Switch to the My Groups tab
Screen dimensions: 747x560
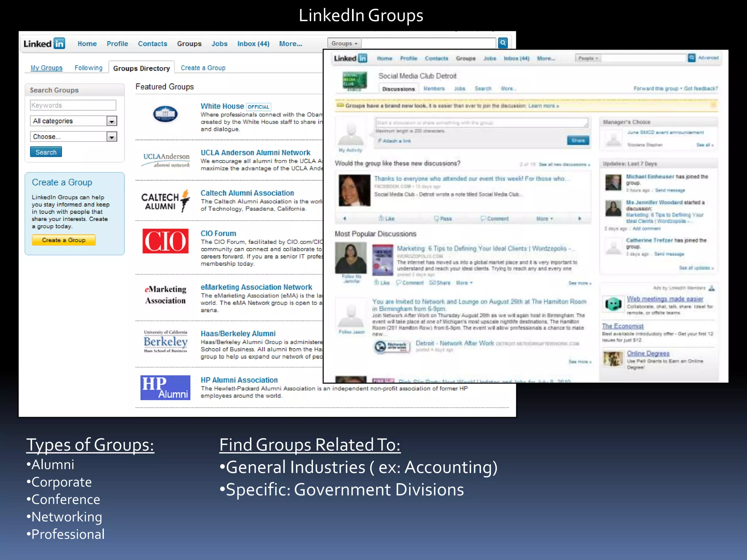pyautogui.click(x=46, y=68)
